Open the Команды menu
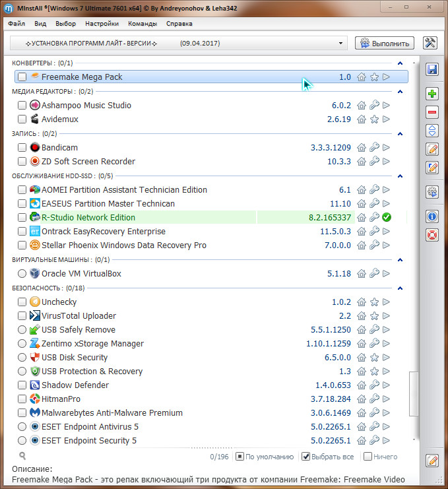 point(143,24)
